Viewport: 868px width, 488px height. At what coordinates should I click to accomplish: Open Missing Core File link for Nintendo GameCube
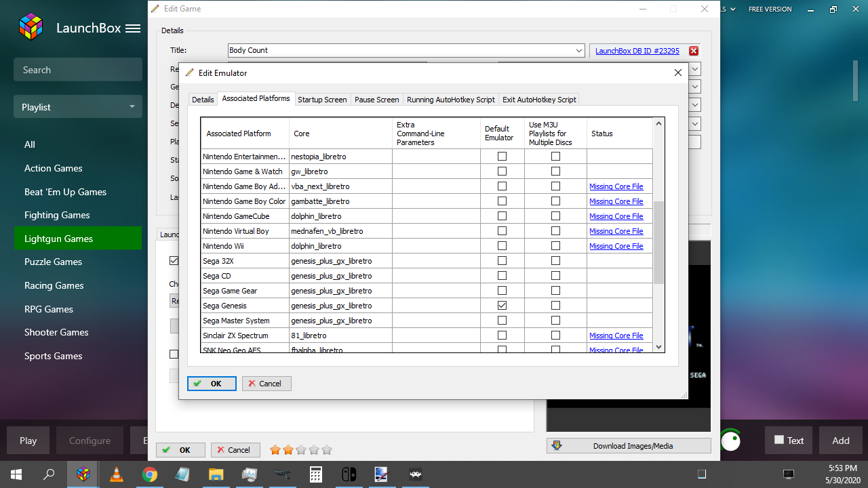click(x=616, y=216)
